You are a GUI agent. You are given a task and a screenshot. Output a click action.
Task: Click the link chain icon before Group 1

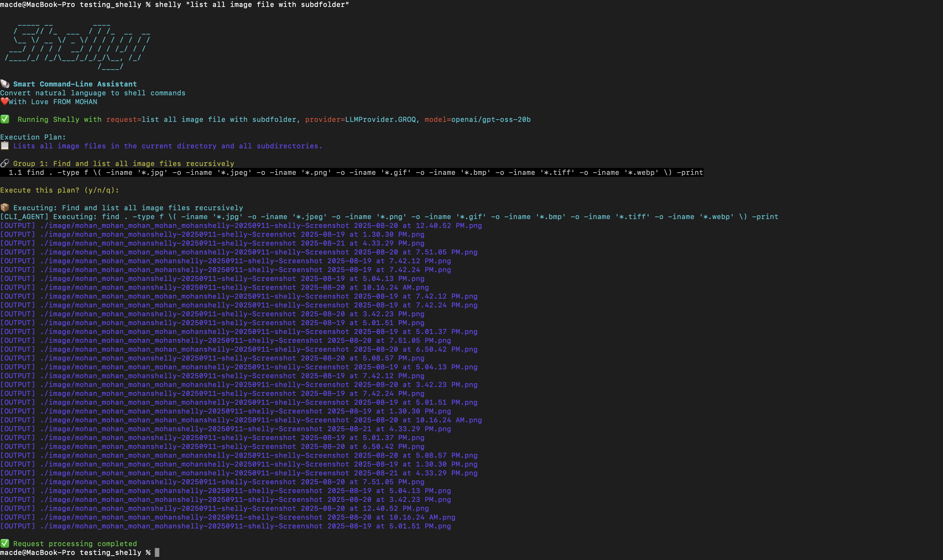(x=4, y=164)
